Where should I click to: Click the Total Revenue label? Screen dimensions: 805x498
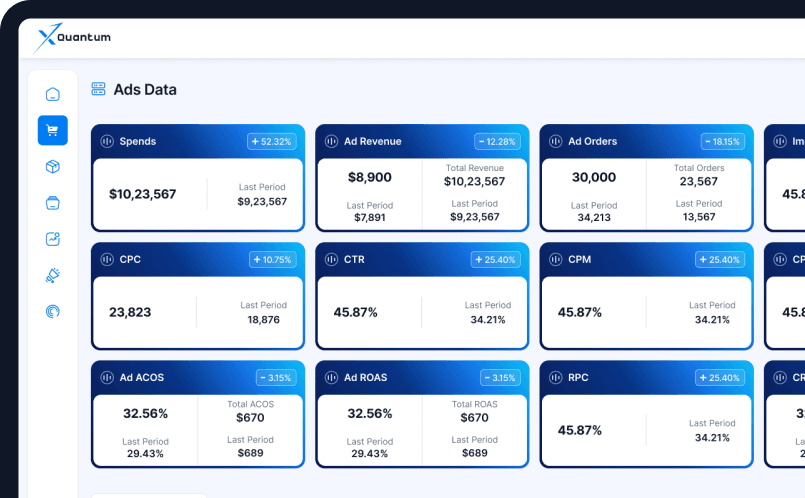tap(475, 168)
